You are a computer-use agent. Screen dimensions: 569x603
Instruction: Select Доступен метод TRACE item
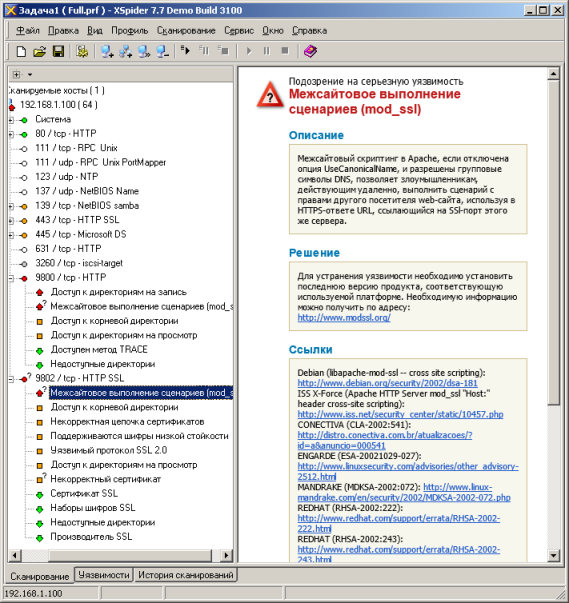99,349
